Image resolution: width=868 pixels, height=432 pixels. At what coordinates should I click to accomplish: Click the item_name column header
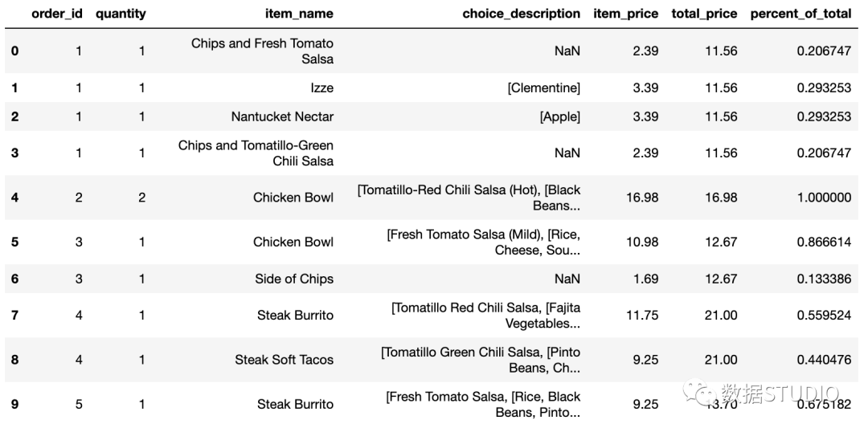click(x=298, y=14)
